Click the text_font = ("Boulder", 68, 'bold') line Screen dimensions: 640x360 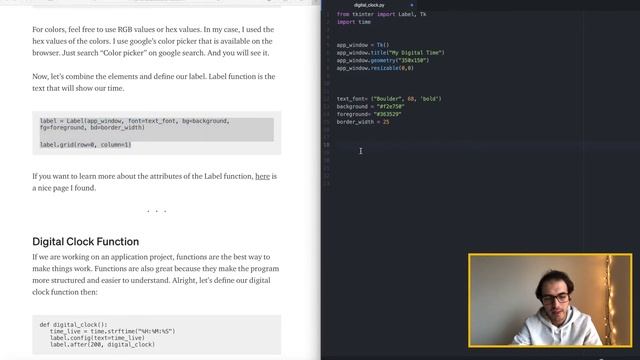coord(389,99)
